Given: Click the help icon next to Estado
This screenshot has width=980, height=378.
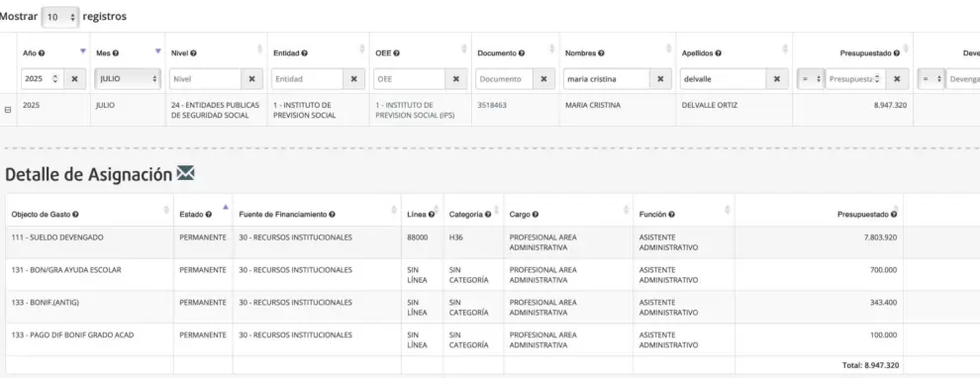Looking at the screenshot, I should pos(208,215).
